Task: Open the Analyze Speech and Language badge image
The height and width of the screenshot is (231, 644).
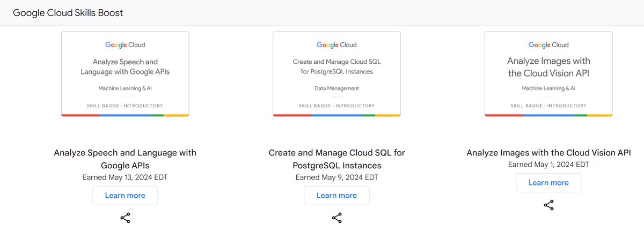Action: click(125, 74)
